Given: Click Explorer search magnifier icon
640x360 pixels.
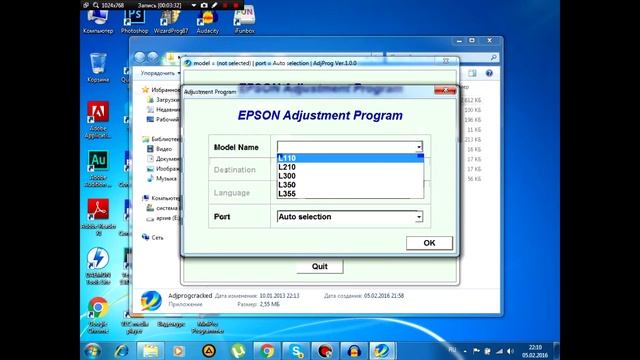Looking at the screenshot, I should 493,57.
